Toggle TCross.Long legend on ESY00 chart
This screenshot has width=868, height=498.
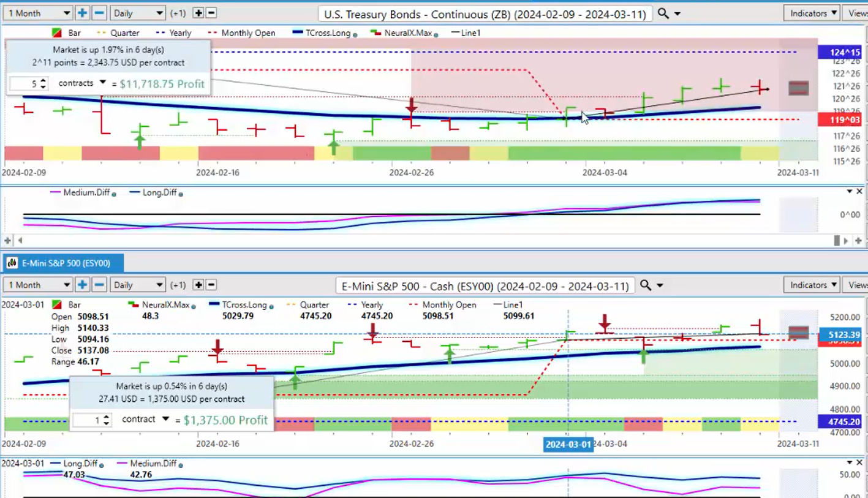click(x=241, y=304)
